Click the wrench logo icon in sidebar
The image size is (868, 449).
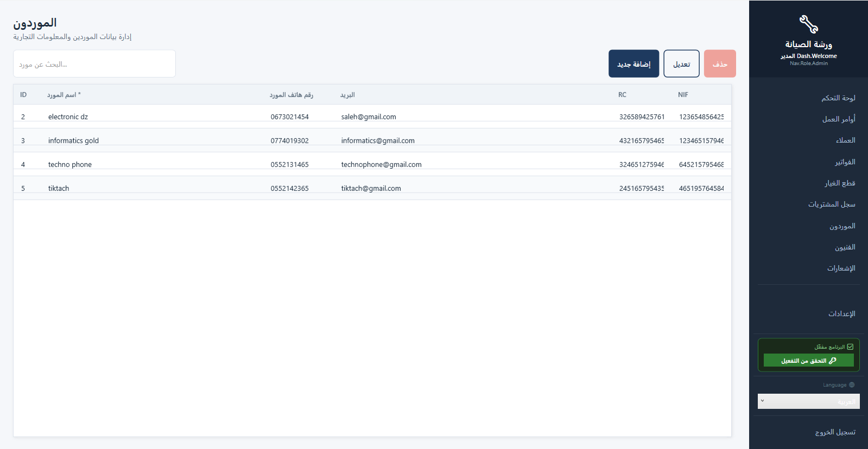coord(808,24)
